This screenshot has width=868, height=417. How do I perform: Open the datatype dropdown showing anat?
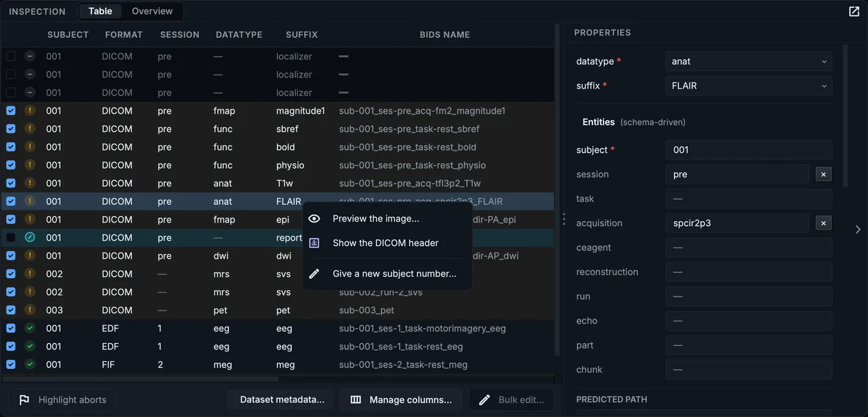coord(749,61)
